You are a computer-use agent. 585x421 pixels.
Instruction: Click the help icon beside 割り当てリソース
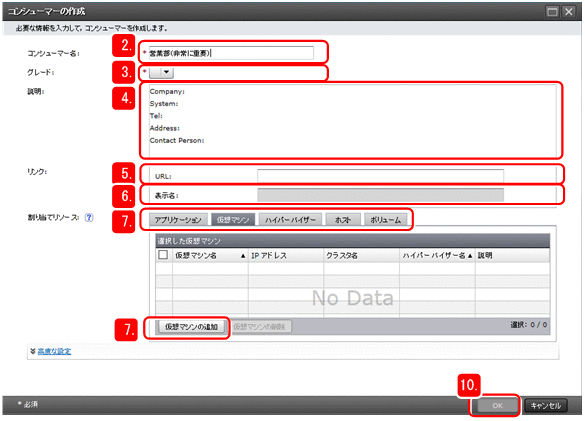pos(89,218)
